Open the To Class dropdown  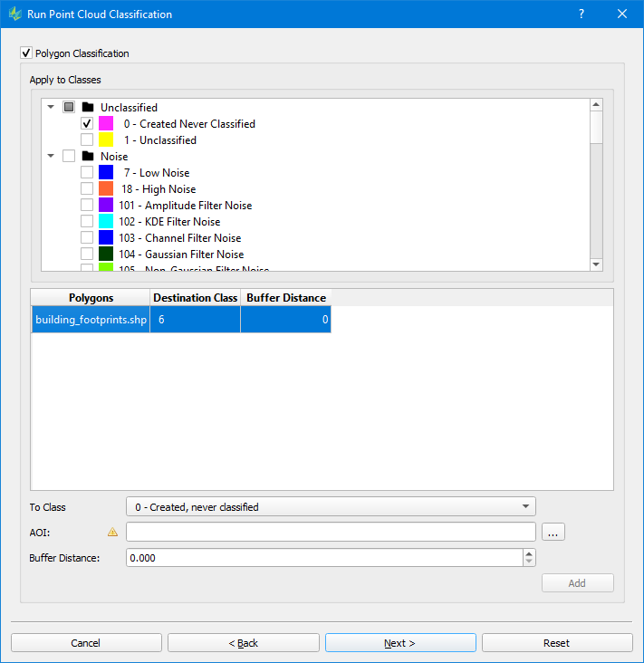tap(331, 507)
